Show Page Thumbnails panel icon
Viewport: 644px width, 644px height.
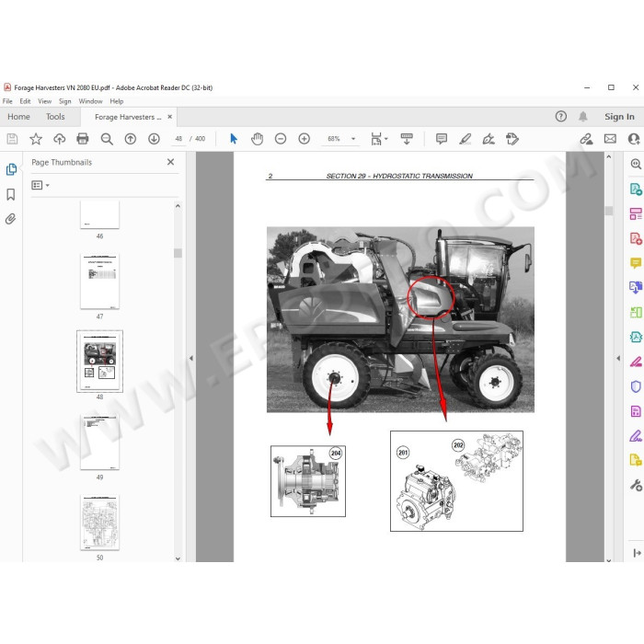coord(11,169)
